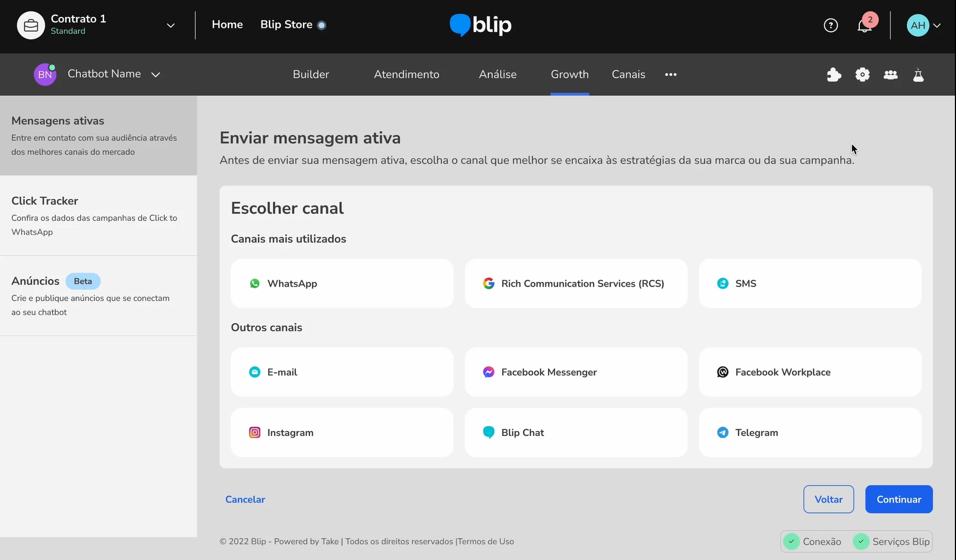Viewport: 956px width, 560px height.
Task: Click the AH user avatar
Action: coord(918,25)
